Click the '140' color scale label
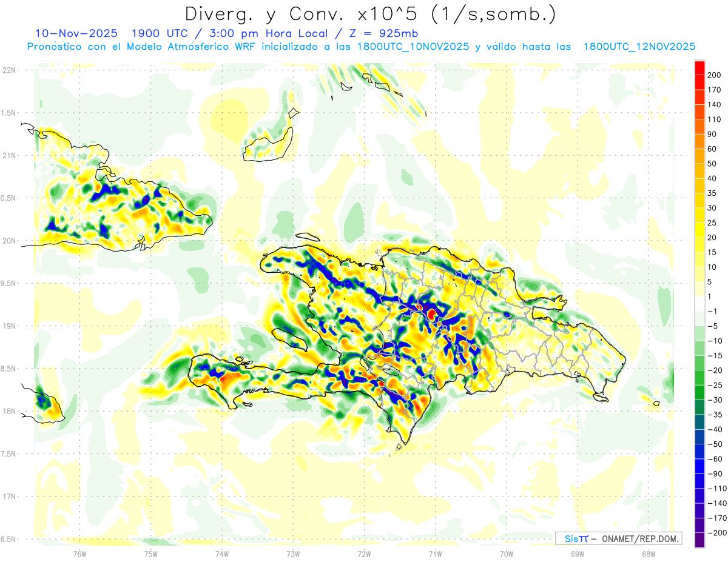728x562 pixels. (714, 104)
